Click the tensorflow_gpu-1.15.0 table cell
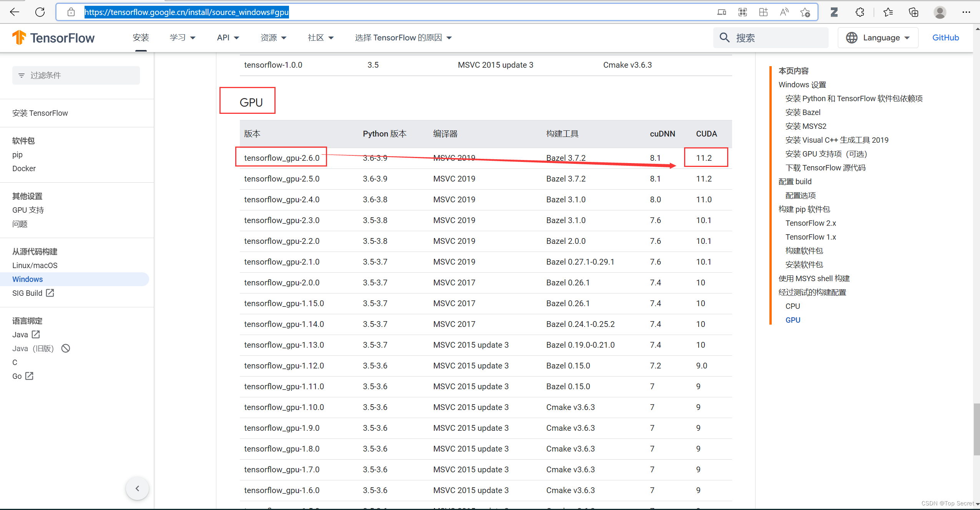980x510 pixels. [284, 303]
